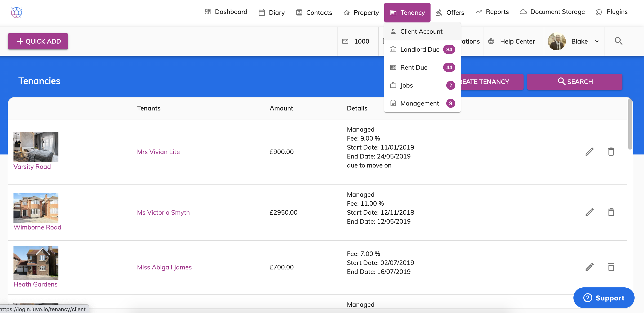Choose Landlord Due menu entry

[420, 49]
